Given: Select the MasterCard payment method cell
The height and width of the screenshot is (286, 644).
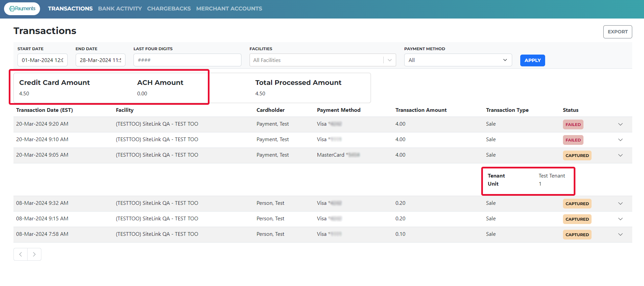Looking at the screenshot, I should pos(338,155).
